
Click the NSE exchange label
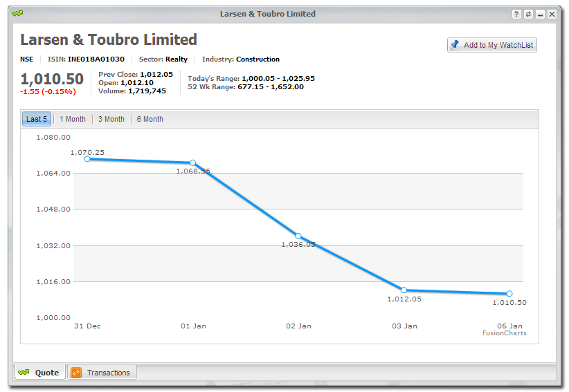26,59
